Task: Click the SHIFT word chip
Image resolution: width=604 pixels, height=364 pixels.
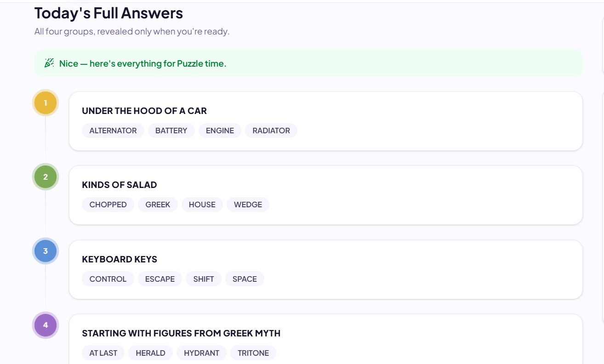Action: (204, 279)
